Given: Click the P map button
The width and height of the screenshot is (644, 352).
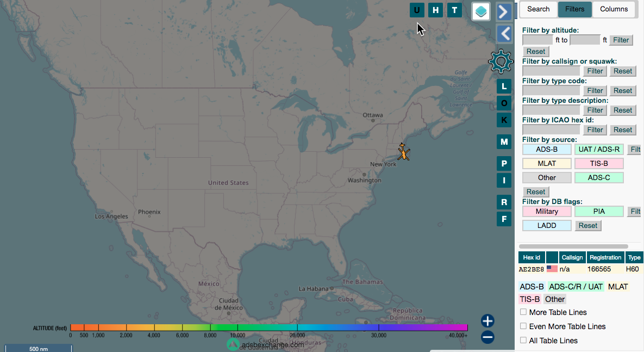Looking at the screenshot, I should tap(504, 164).
